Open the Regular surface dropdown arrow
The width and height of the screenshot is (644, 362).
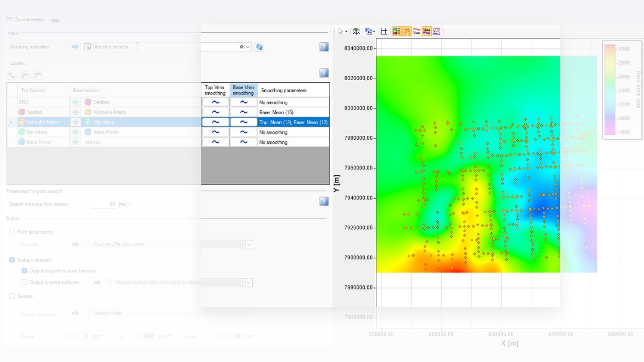point(249,283)
